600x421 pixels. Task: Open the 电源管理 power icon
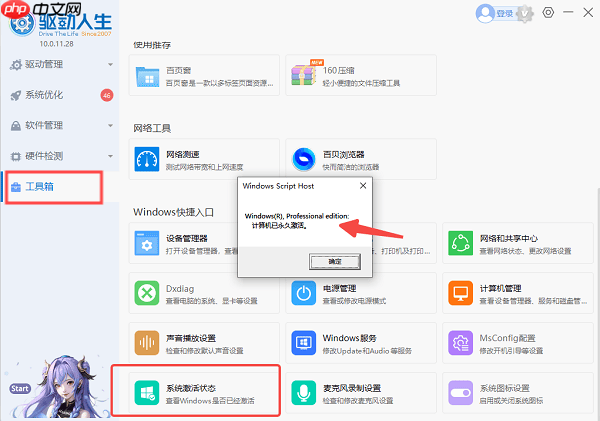tap(304, 293)
